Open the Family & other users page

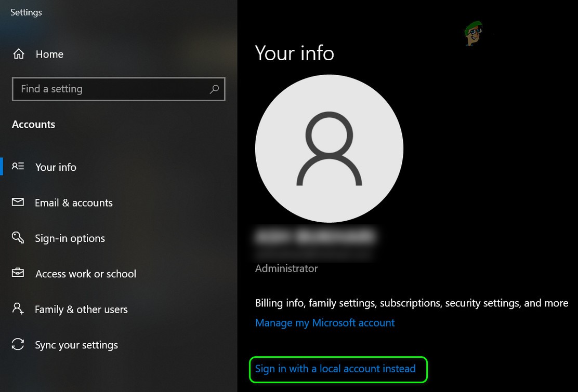[x=81, y=309]
